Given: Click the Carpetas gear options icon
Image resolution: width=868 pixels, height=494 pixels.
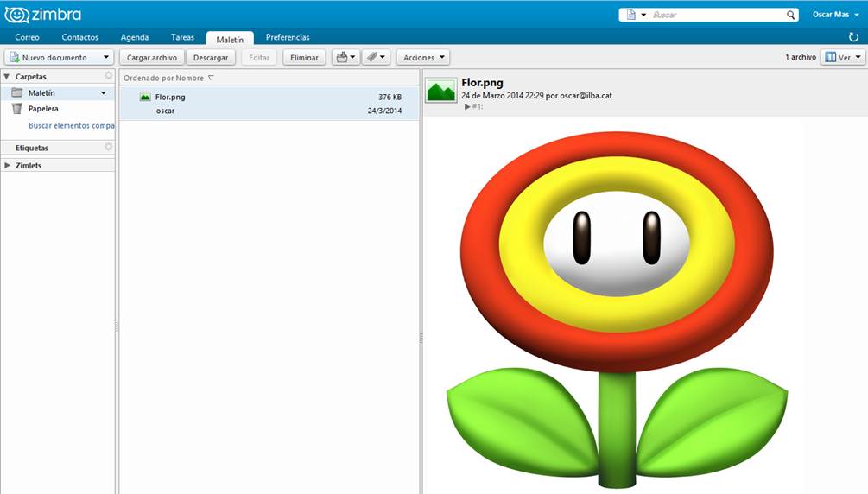Looking at the screenshot, I should [x=109, y=75].
